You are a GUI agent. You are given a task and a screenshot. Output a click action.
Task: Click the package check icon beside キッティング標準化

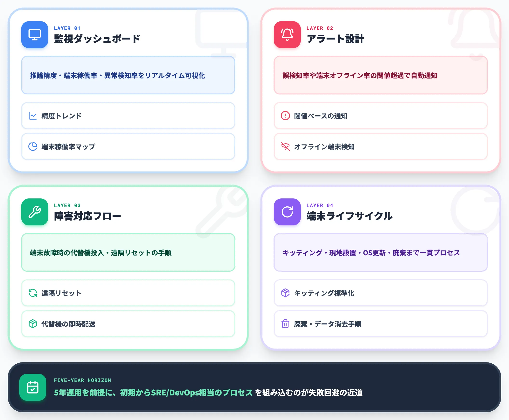point(285,293)
